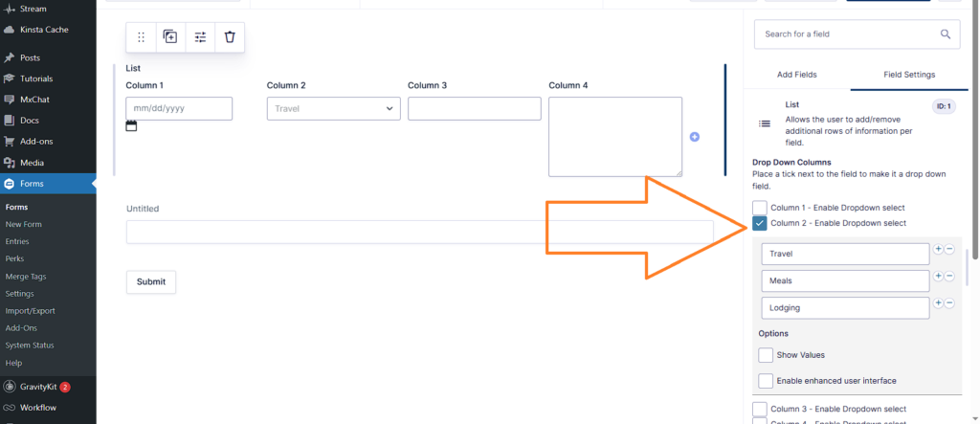Open Forms submenu link

click(x=16, y=207)
